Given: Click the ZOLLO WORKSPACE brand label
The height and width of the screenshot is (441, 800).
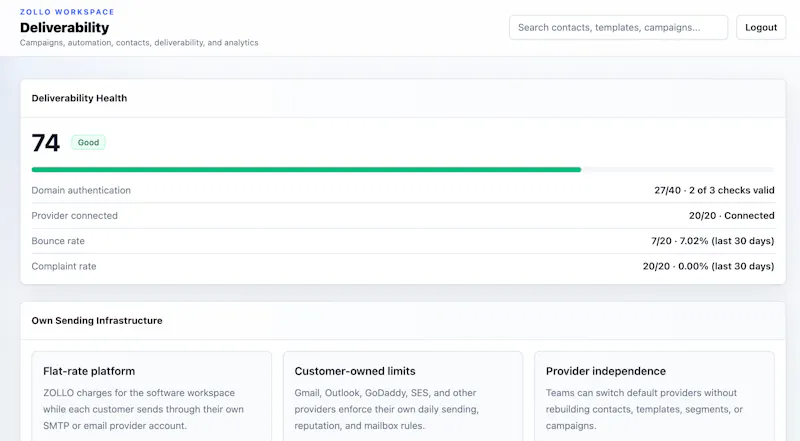Looking at the screenshot, I should tap(67, 12).
